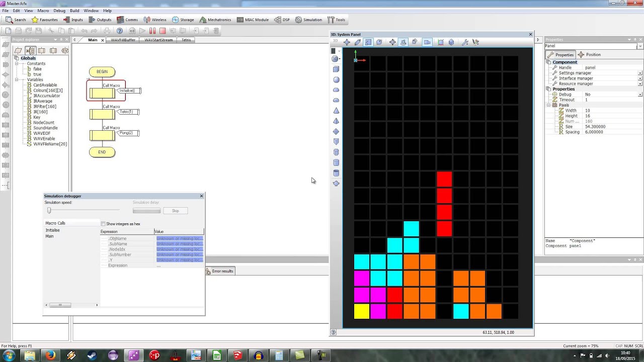Click the solid cube view icon in System Panel toolbar
This screenshot has height=362, width=644.
coord(451,42)
